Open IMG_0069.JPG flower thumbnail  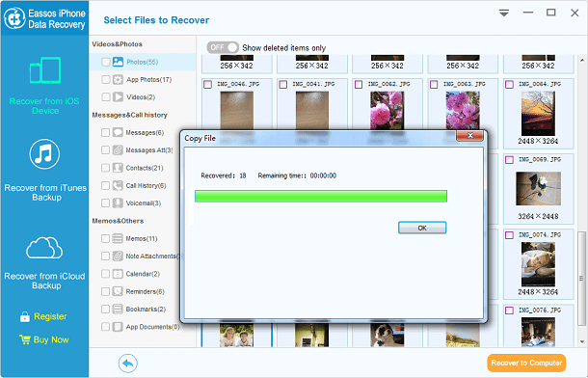539,189
